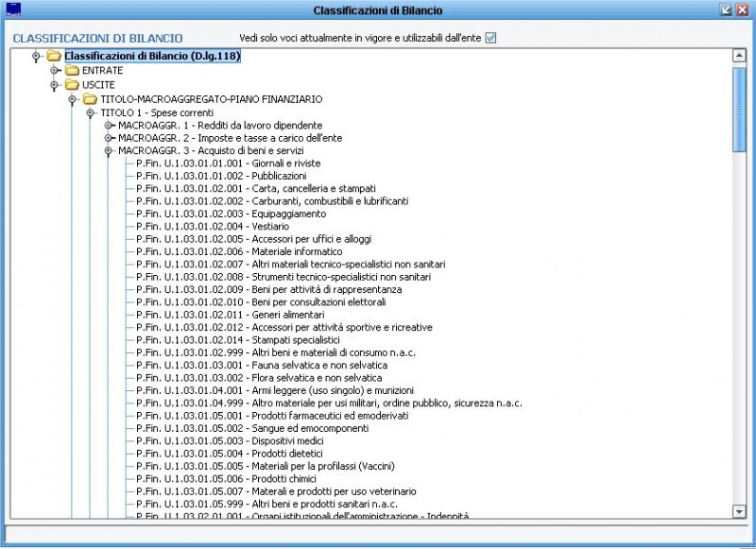The height and width of the screenshot is (549, 756).
Task: Collapse the Classificazioni di Bilancio root node
Action: click(36, 57)
